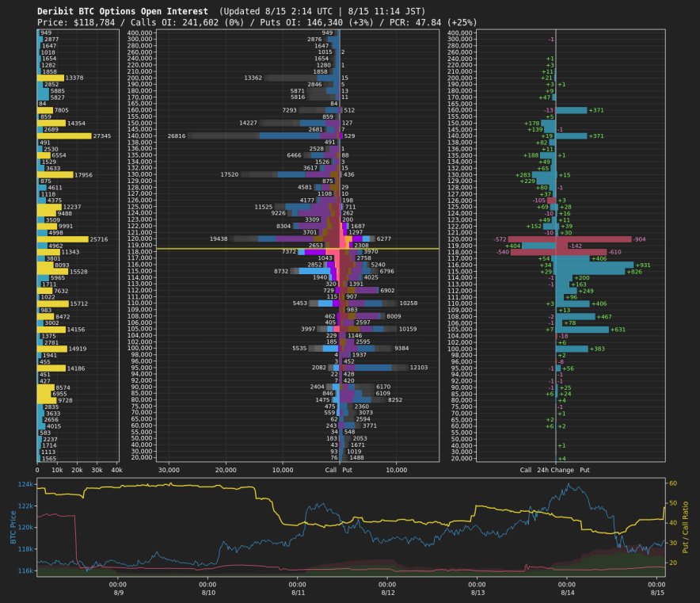Click the "13378" total value
700x603 pixels.
pos(74,78)
